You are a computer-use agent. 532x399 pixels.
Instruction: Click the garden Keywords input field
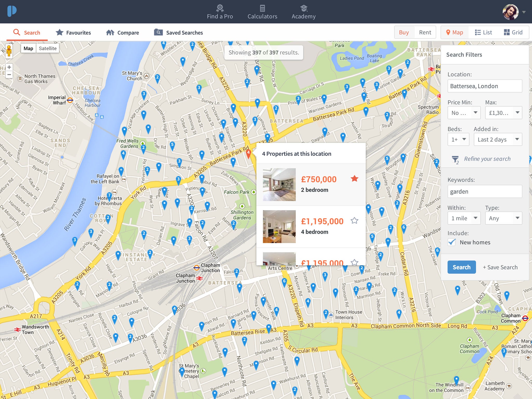[x=484, y=191]
